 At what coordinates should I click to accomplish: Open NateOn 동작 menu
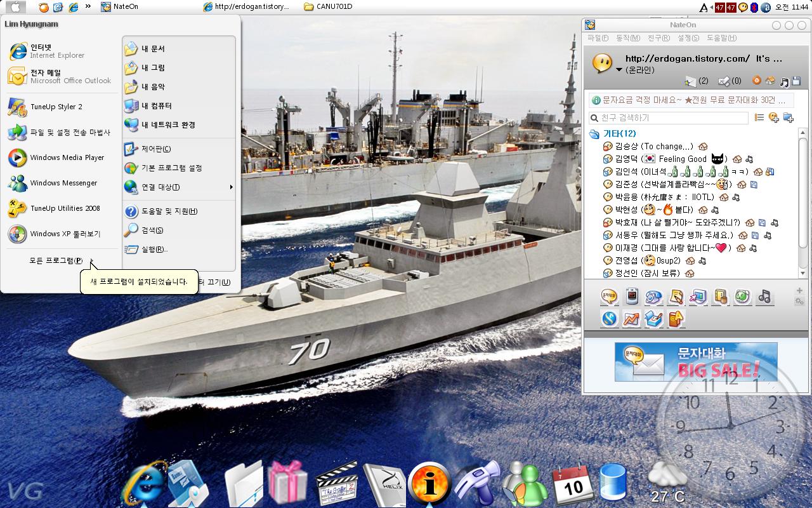coord(627,38)
